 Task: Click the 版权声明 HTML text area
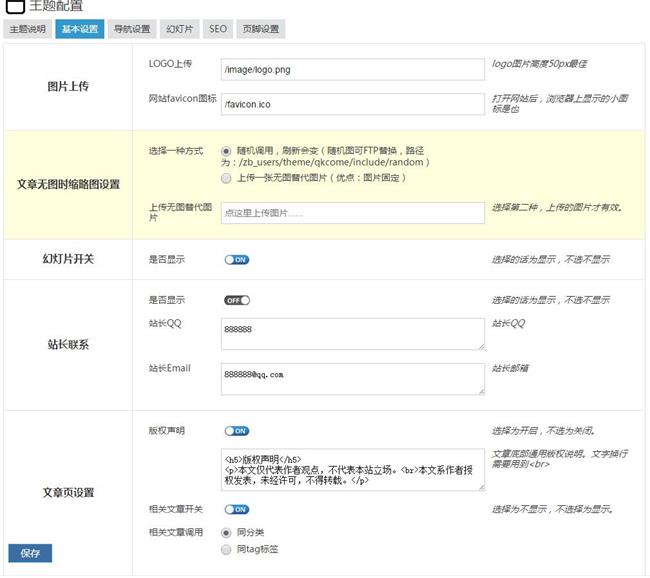[352, 470]
